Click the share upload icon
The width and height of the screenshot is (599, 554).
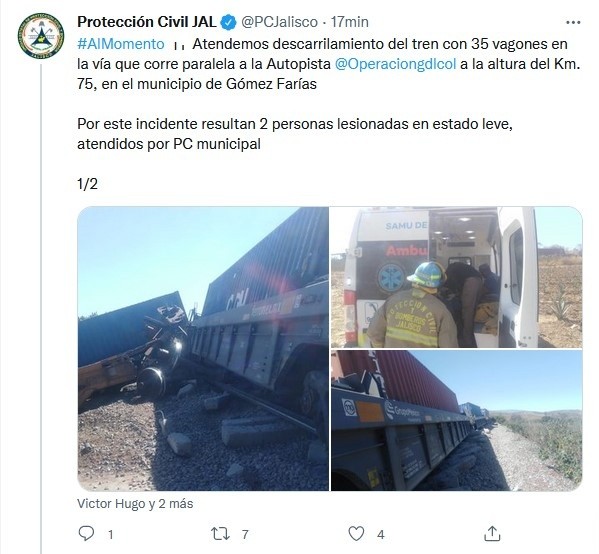pyautogui.click(x=492, y=533)
